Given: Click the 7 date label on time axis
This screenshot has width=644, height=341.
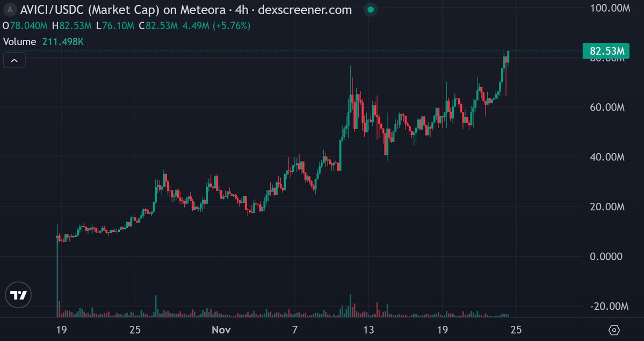Looking at the screenshot, I should [294, 330].
